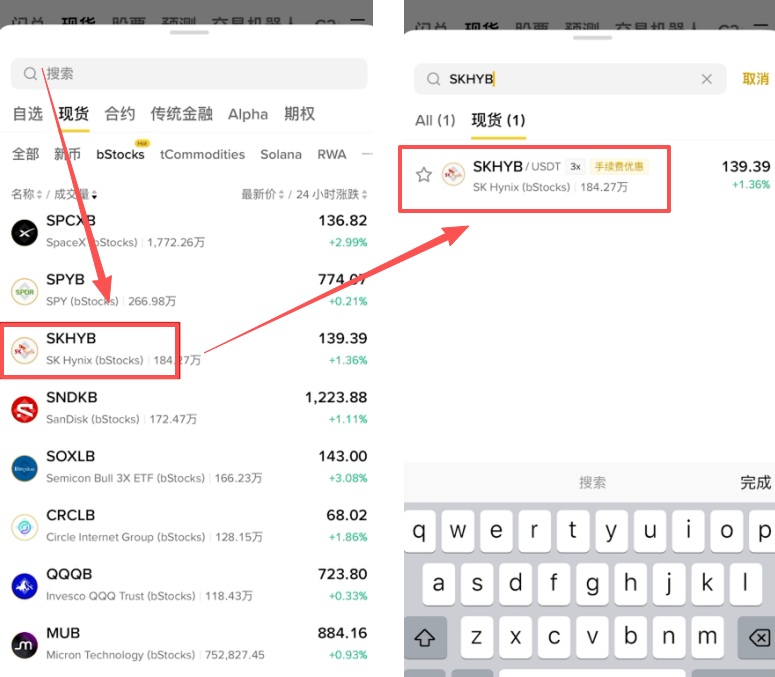The image size is (775, 677).
Task: Click the search field in left panel
Action: click(x=189, y=74)
